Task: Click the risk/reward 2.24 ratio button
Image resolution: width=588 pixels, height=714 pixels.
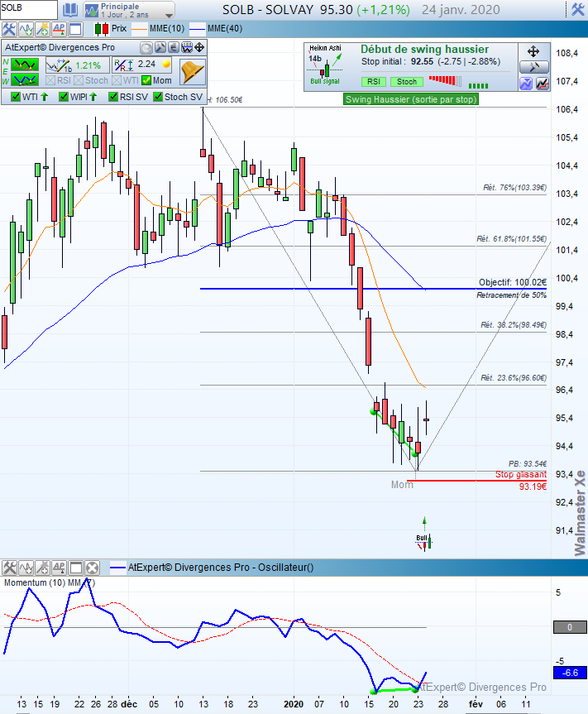Action: 142,65
